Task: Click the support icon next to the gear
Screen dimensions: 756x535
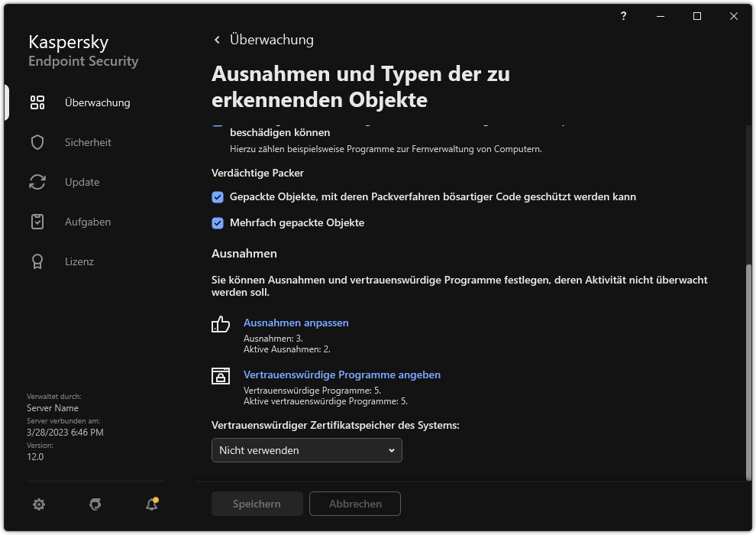Action: (x=95, y=504)
